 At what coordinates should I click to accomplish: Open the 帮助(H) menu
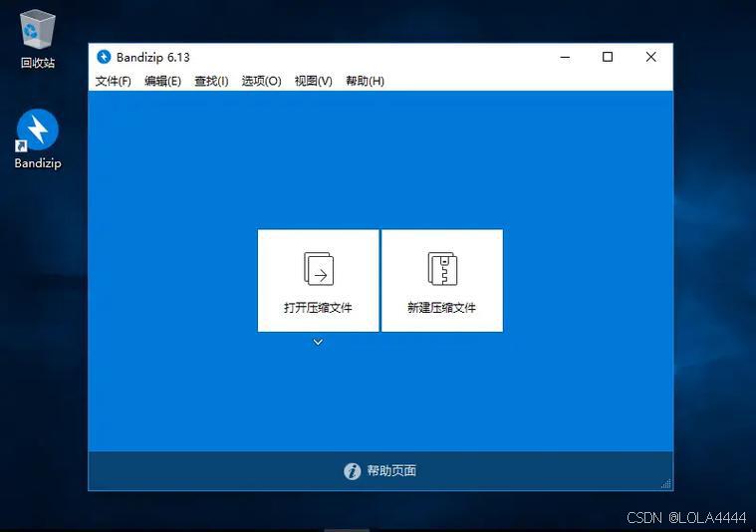[365, 81]
